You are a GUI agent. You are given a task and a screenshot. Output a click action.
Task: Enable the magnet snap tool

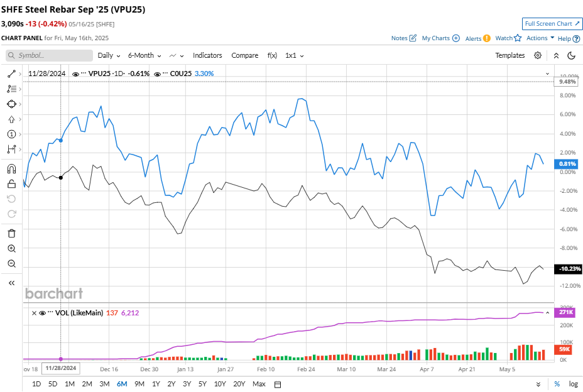click(x=11, y=168)
